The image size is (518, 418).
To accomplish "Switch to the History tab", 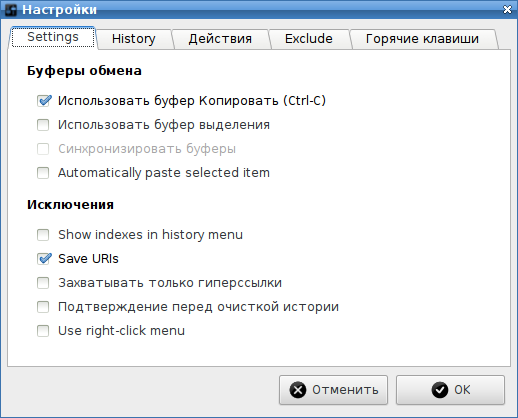I will click(x=134, y=39).
